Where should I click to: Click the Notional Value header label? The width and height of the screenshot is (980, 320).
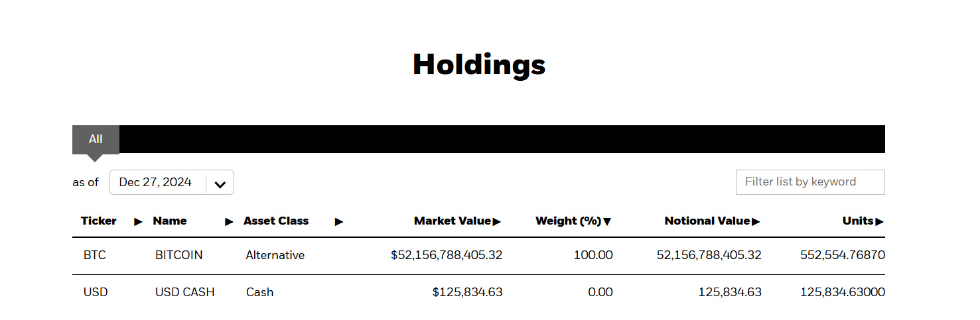tap(707, 221)
